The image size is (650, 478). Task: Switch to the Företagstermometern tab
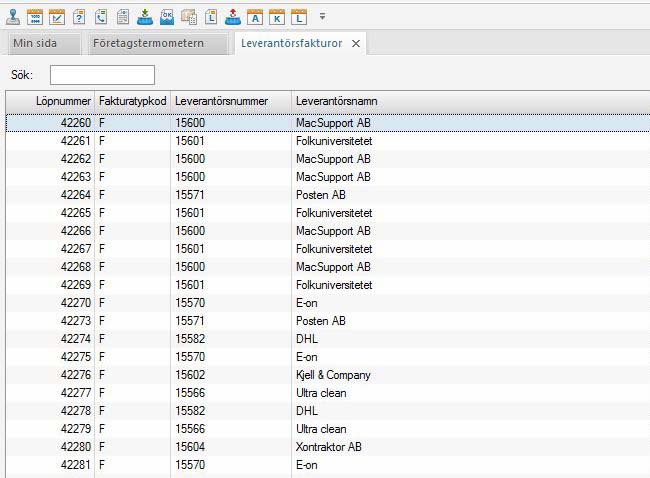click(158, 44)
